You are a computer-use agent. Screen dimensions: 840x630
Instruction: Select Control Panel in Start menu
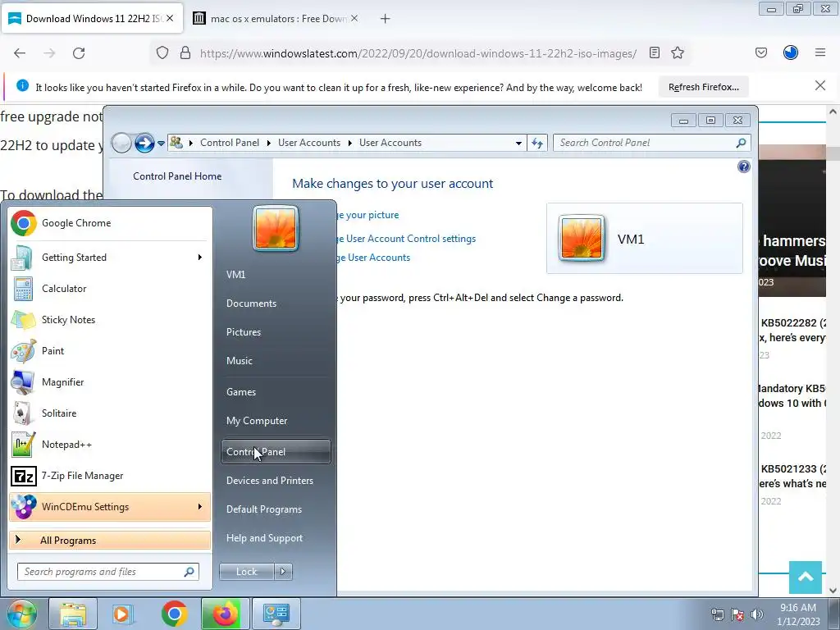pyautogui.click(x=276, y=452)
